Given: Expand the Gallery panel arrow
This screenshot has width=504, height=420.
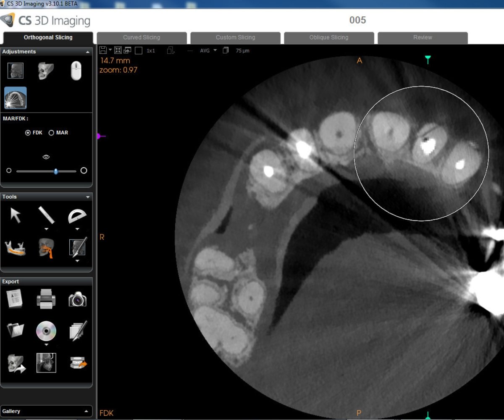Looking at the screenshot, I should [87, 411].
